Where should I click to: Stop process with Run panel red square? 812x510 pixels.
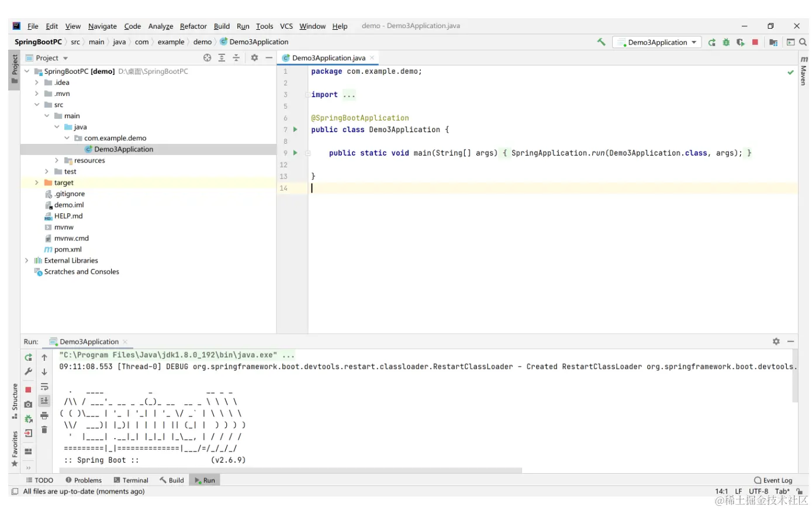click(x=28, y=390)
